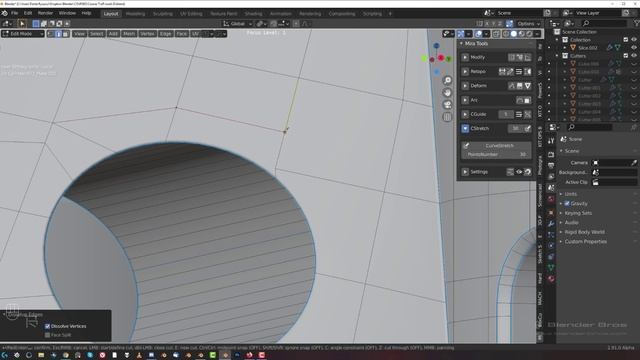Select face select mode icon

pyautogui.click(x=66, y=34)
